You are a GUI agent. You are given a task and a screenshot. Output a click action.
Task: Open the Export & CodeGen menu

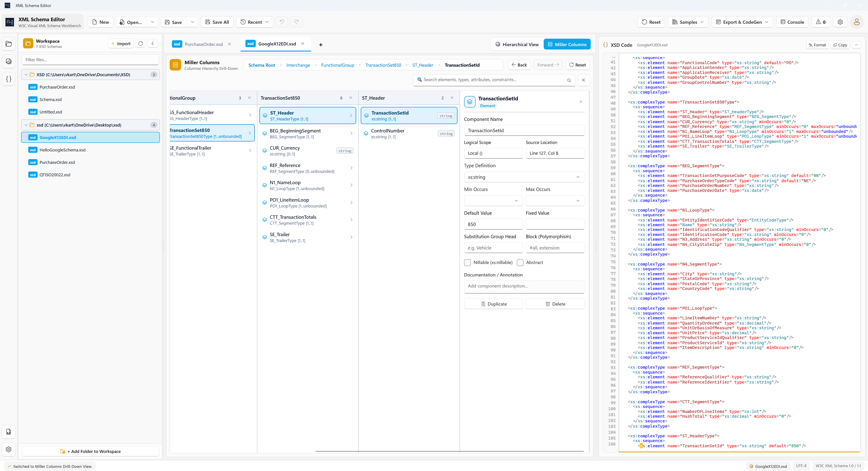pos(742,22)
